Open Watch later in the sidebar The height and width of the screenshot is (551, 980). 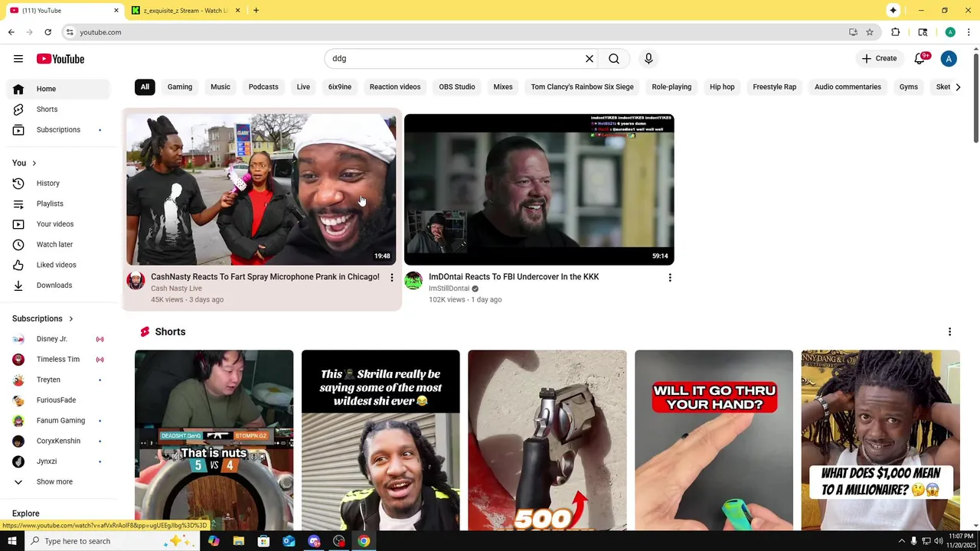click(60, 245)
